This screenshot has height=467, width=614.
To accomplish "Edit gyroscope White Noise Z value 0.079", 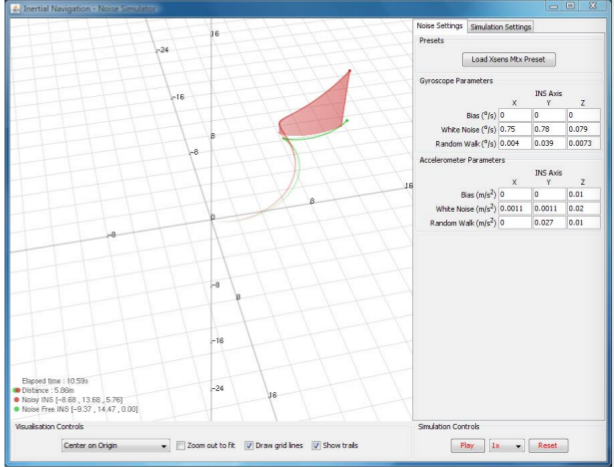I will click(x=583, y=129).
